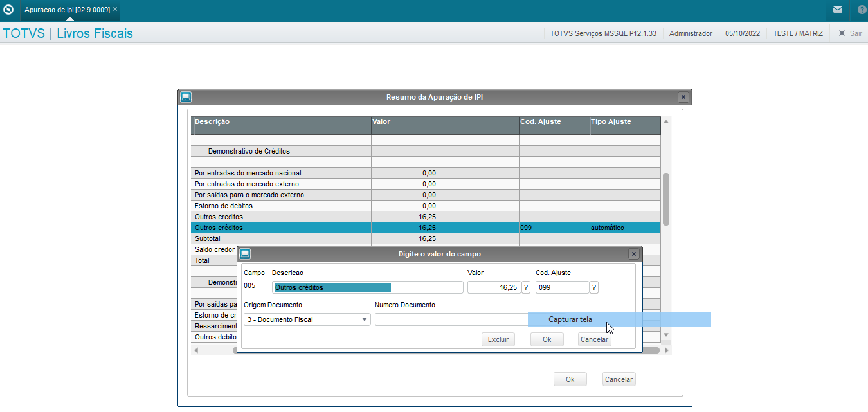The image size is (868, 412).
Task: Close the Apuracao de Ipi tab with its X
Action: 115,10
